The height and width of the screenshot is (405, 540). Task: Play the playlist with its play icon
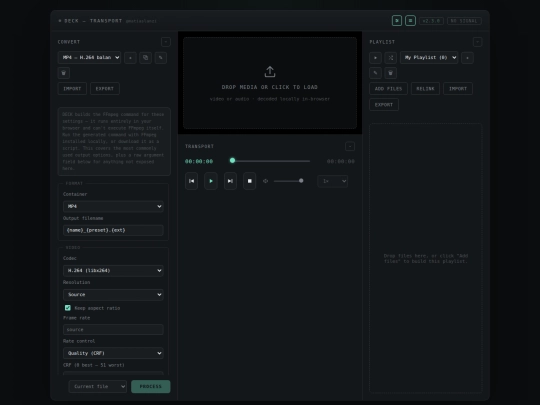coord(375,58)
